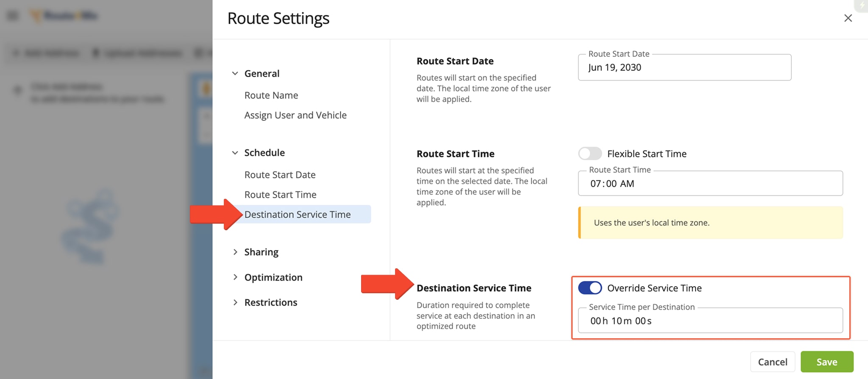This screenshot has width=868, height=379.
Task: Collapse the General section chevron
Action: coord(235,73)
